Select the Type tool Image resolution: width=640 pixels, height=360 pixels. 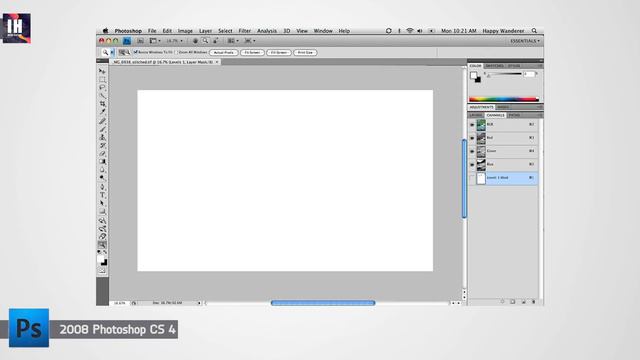[102, 195]
